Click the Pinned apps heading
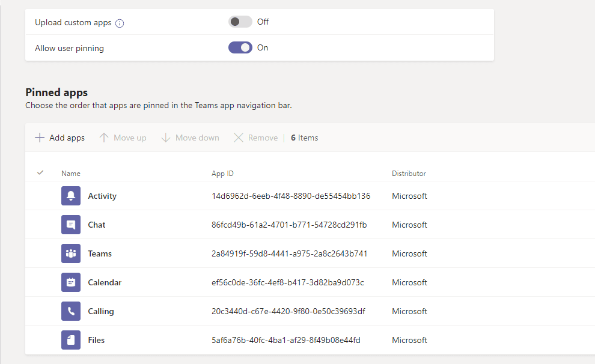The width and height of the screenshot is (595, 364). 56,93
